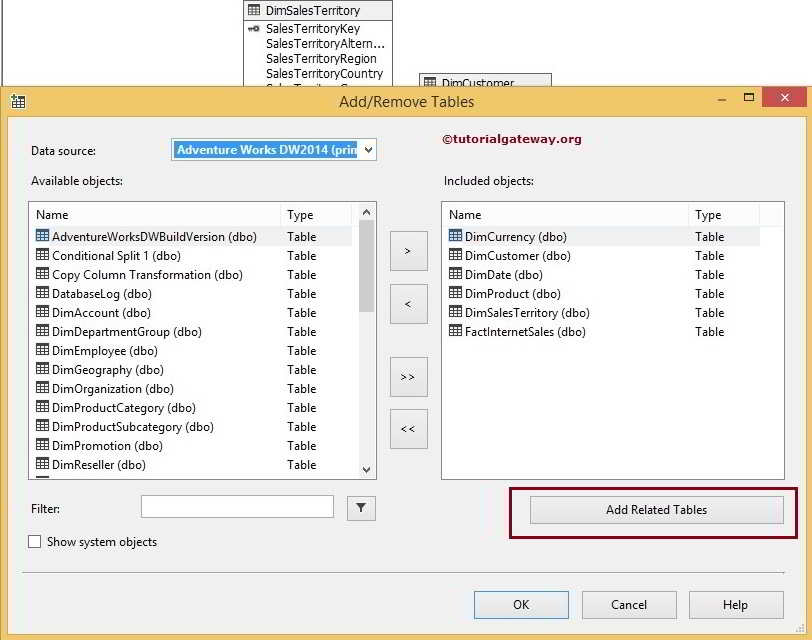Click the OK button
This screenshot has width=812, height=640.
(520, 604)
